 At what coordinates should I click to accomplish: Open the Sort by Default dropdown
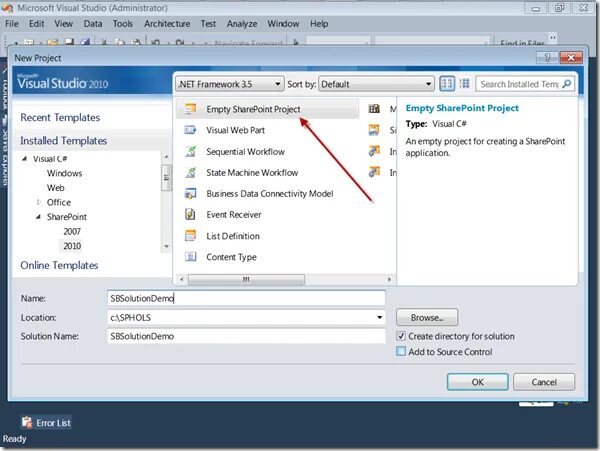point(377,84)
